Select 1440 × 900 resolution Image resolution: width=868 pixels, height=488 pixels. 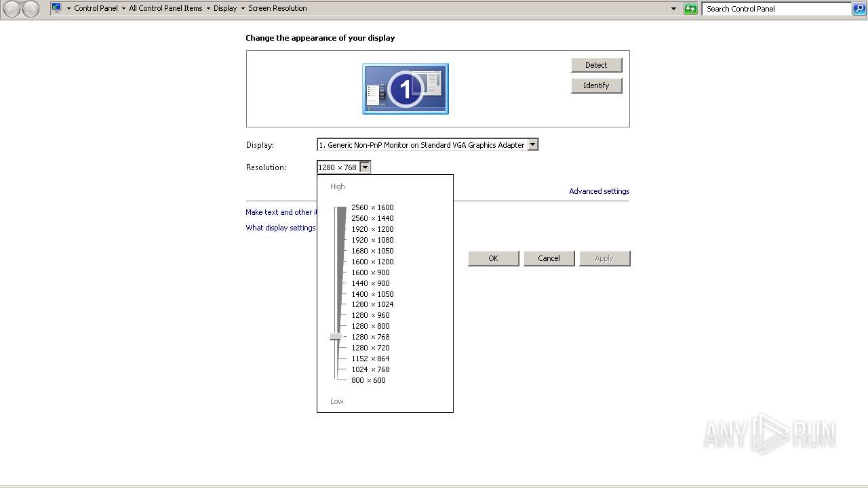(370, 283)
